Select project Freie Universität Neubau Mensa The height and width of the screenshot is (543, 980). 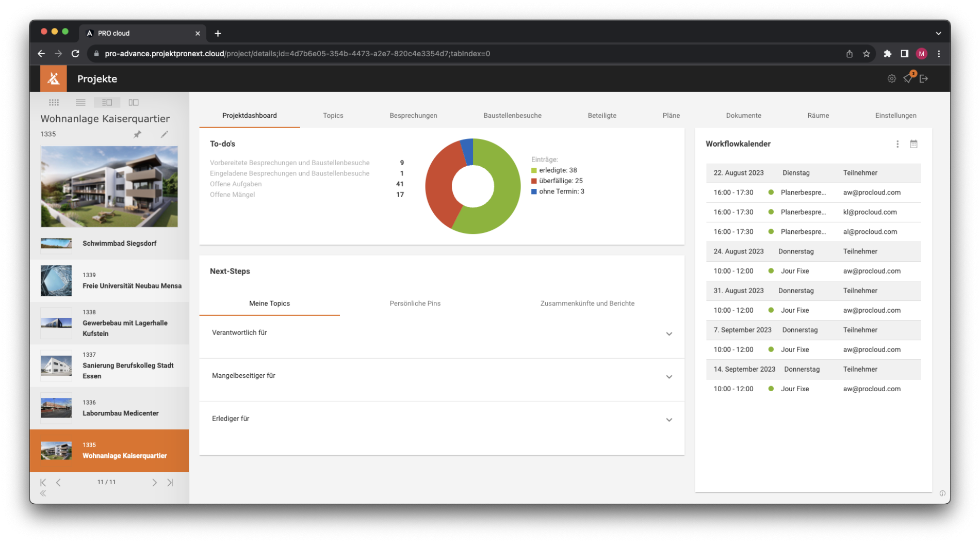[x=109, y=281]
